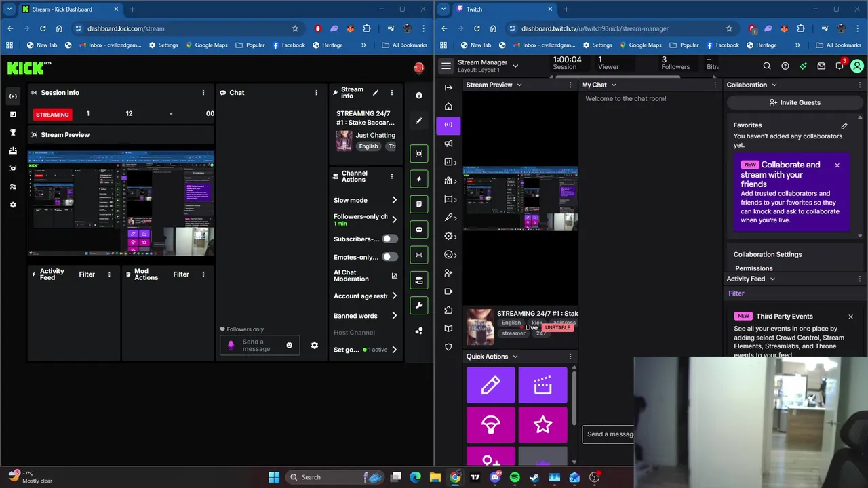Open Spotify from Windows taskbar
This screenshot has width=868, height=488.
[515, 477]
